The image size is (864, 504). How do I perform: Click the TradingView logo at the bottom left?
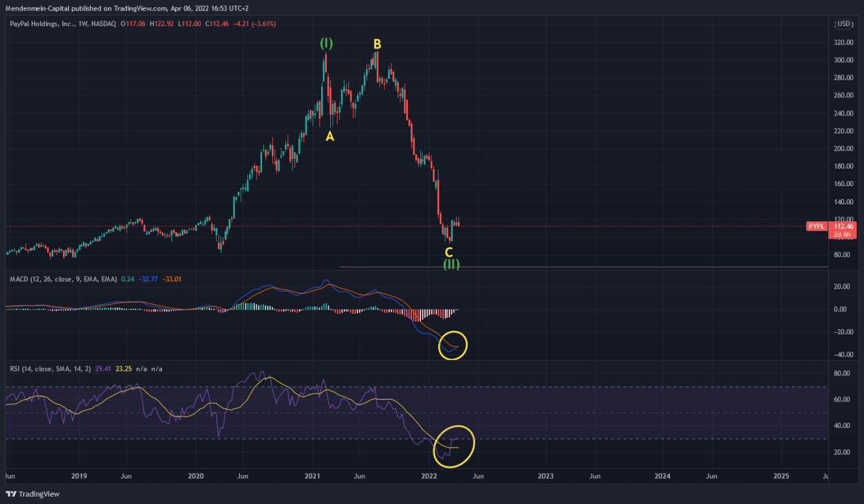34,494
